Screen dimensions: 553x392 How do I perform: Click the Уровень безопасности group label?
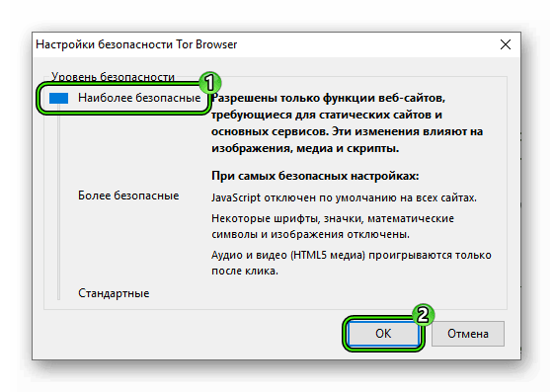pyautogui.click(x=113, y=76)
